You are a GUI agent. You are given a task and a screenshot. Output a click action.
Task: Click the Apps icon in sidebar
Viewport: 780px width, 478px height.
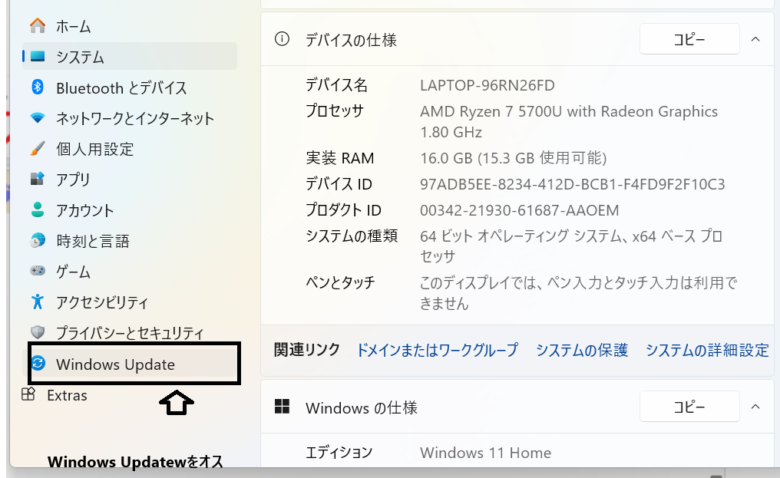pyautogui.click(x=38, y=180)
